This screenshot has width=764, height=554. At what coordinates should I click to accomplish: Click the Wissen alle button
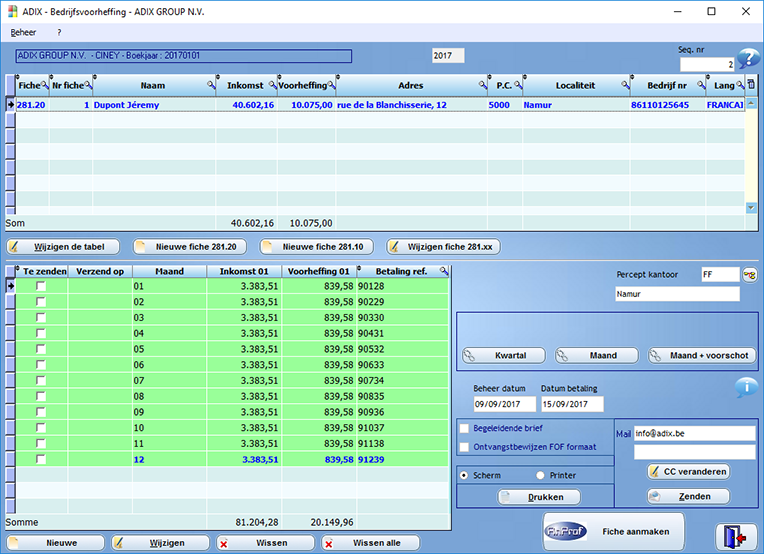370,543
